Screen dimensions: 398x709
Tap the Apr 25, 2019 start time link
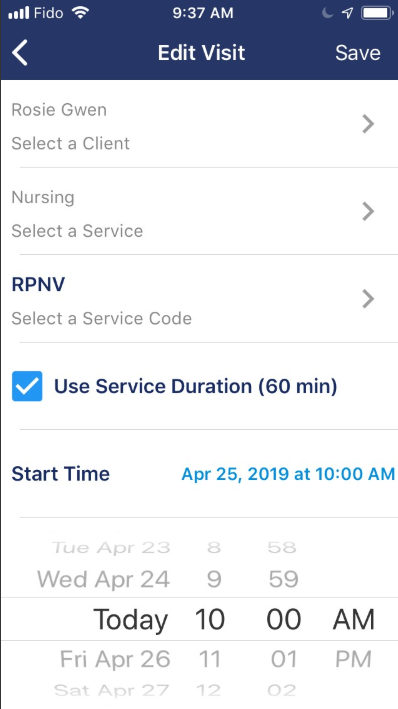tap(288, 474)
